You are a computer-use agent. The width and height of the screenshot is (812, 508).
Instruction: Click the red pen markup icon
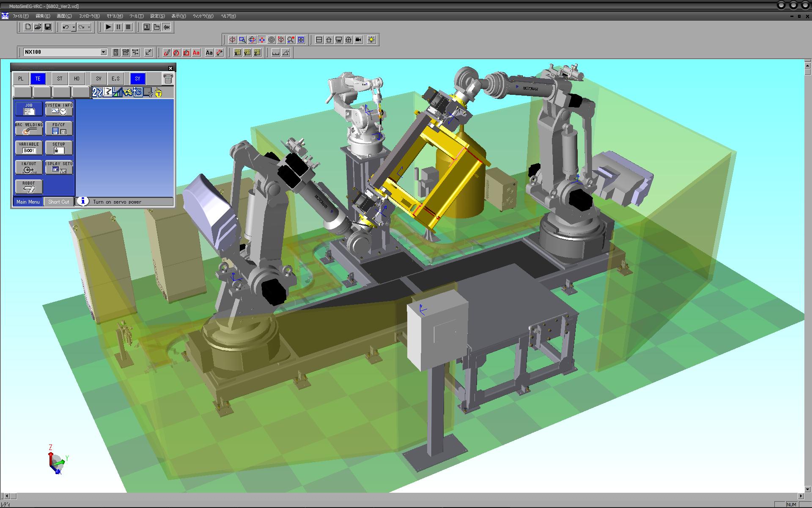(167, 52)
